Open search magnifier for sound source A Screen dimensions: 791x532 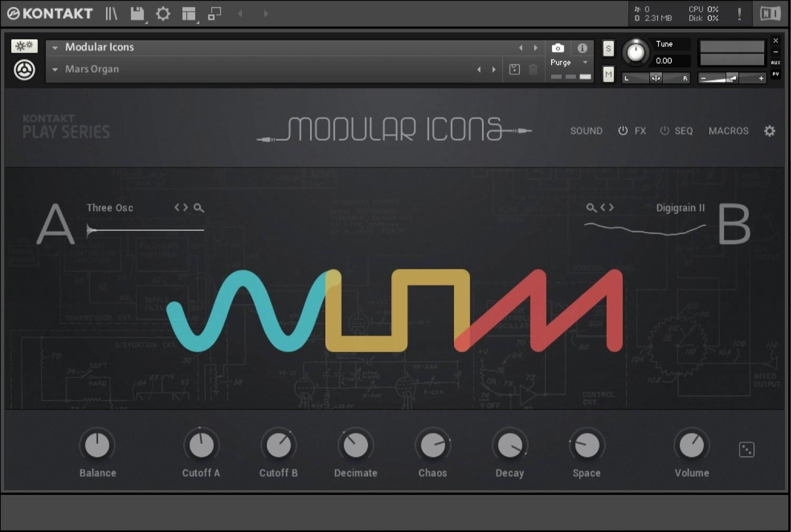click(x=199, y=208)
